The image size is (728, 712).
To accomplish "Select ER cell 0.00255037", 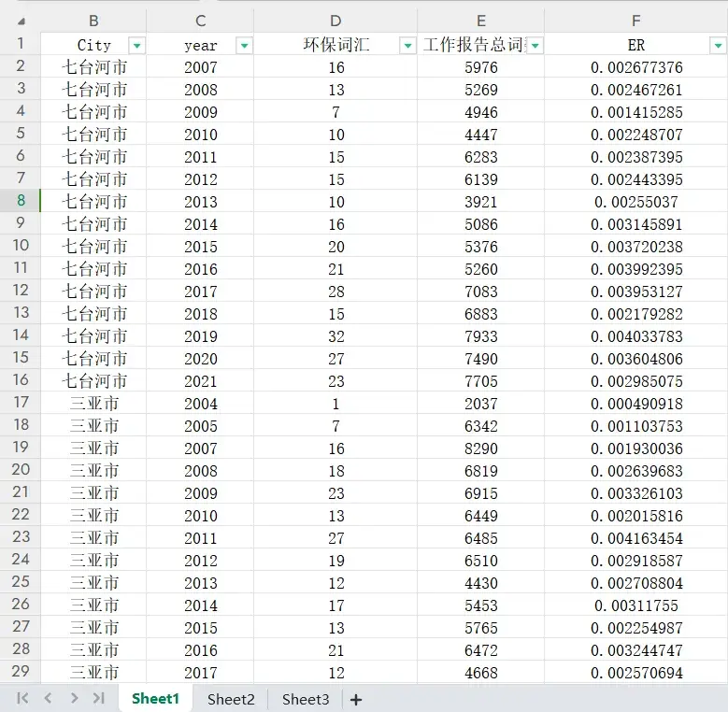I will point(636,202).
